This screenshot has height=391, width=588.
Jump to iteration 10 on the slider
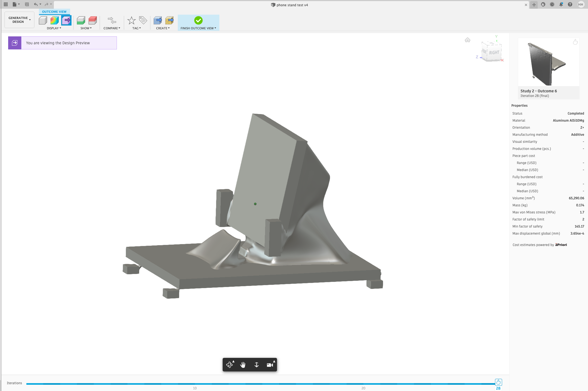(195, 384)
